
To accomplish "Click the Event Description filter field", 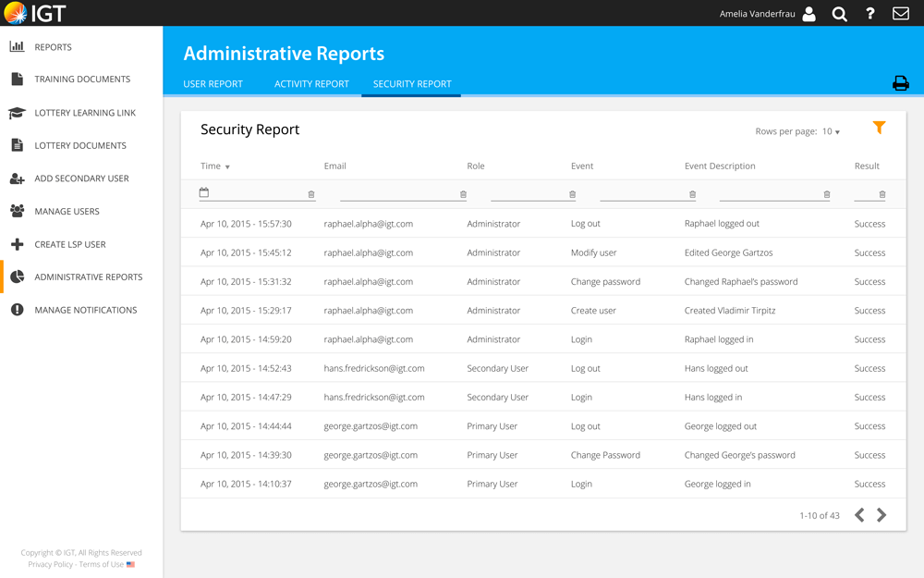I will pyautogui.click(x=769, y=193).
